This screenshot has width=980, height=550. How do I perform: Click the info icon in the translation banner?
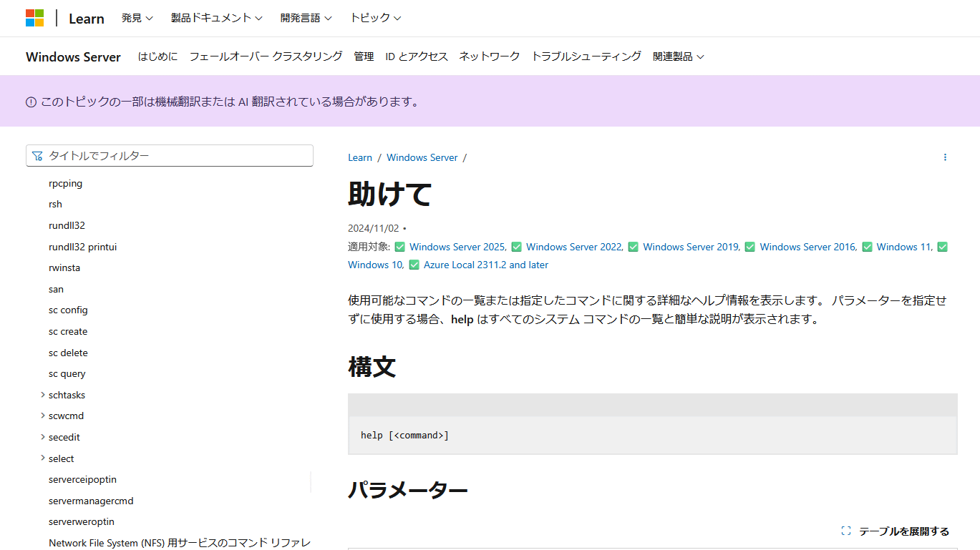click(x=31, y=102)
